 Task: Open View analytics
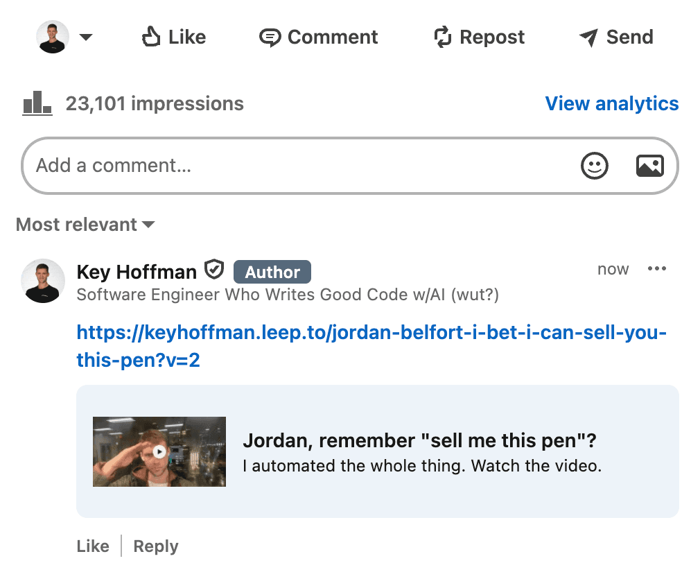(x=612, y=103)
